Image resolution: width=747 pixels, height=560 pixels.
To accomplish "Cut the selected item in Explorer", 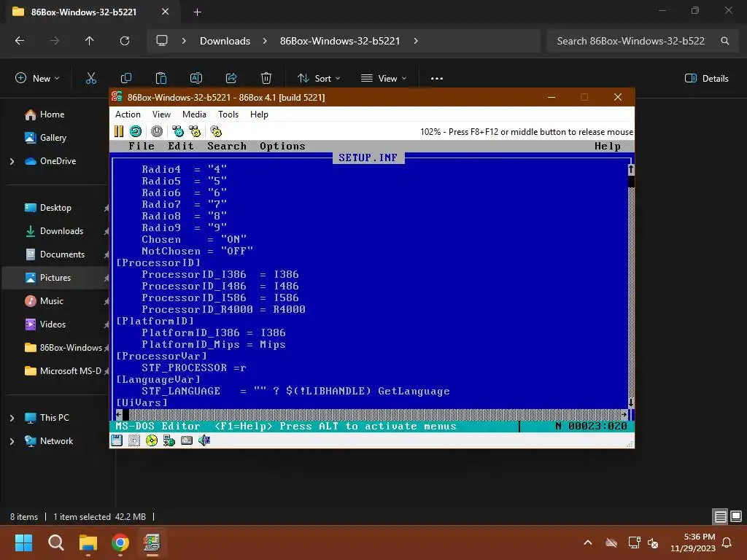I will (91, 79).
